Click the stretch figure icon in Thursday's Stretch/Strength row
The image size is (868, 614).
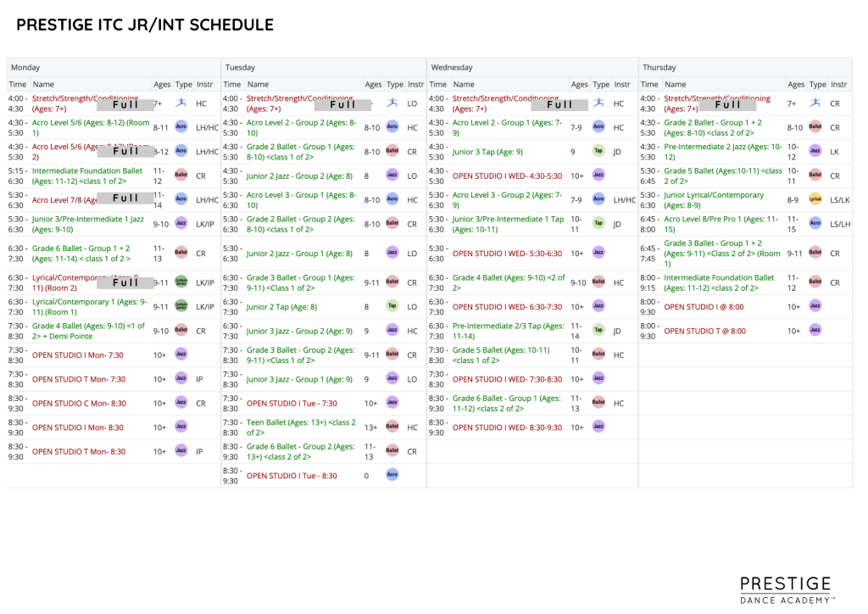pos(815,103)
